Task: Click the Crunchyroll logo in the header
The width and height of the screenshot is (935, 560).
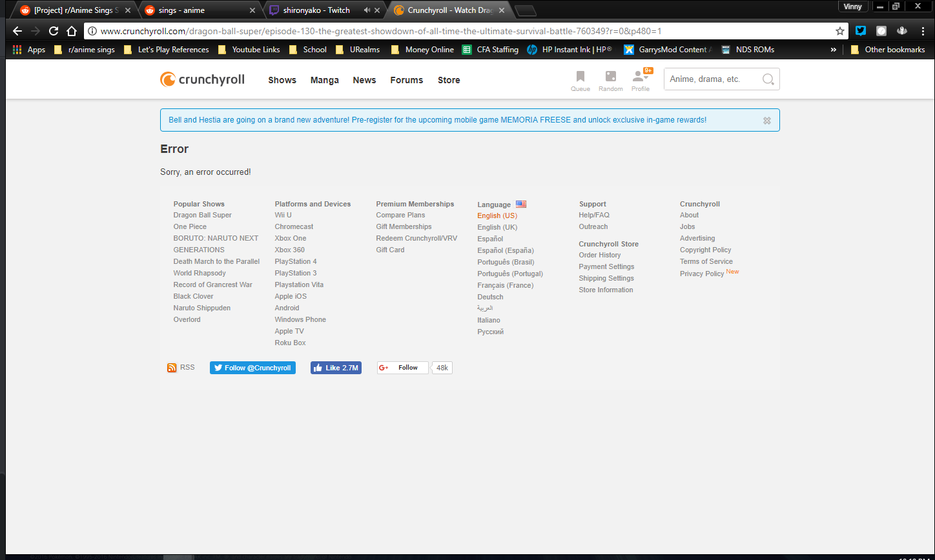Action: pyautogui.click(x=202, y=79)
